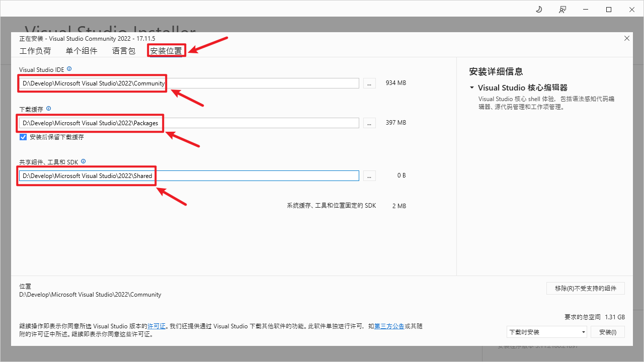Click the Shared components path field
The image size is (644, 362).
[x=189, y=175]
